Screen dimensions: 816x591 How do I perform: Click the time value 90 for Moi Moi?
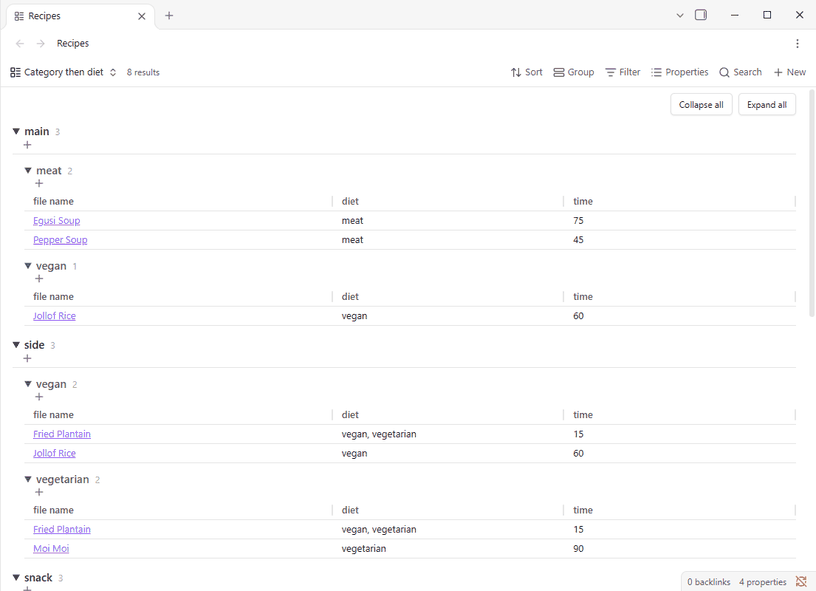[578, 548]
